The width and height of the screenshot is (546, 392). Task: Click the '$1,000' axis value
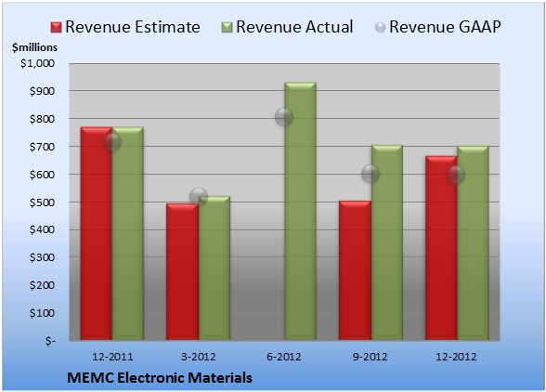click(x=37, y=63)
